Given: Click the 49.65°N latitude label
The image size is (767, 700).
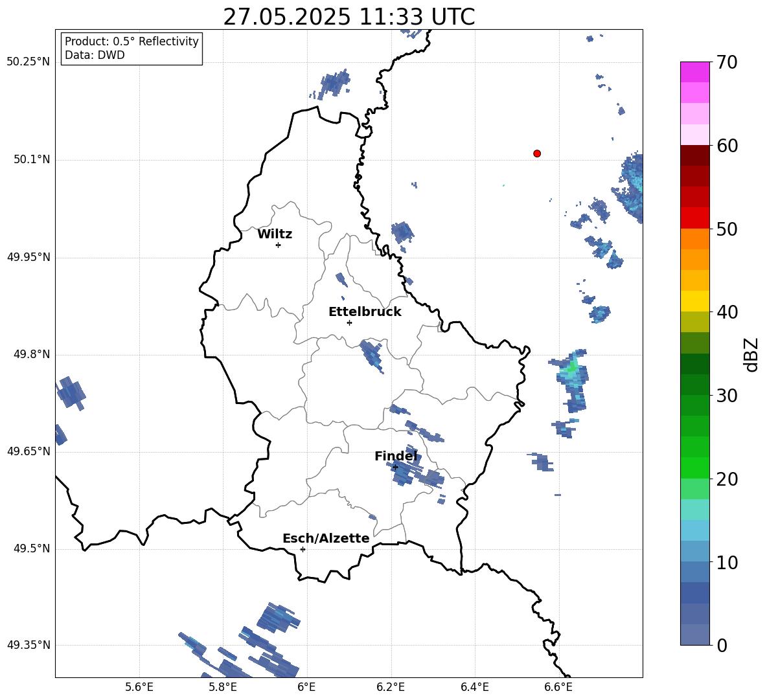Looking at the screenshot, I should [29, 451].
